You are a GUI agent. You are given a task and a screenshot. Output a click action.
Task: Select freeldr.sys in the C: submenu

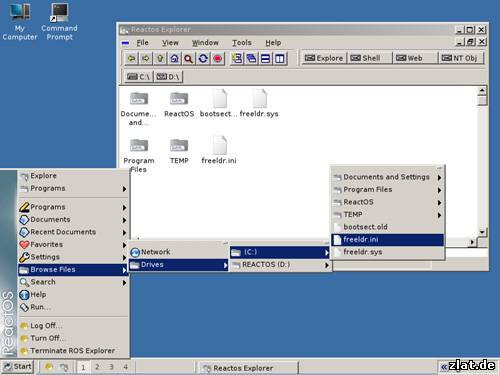pos(388,252)
